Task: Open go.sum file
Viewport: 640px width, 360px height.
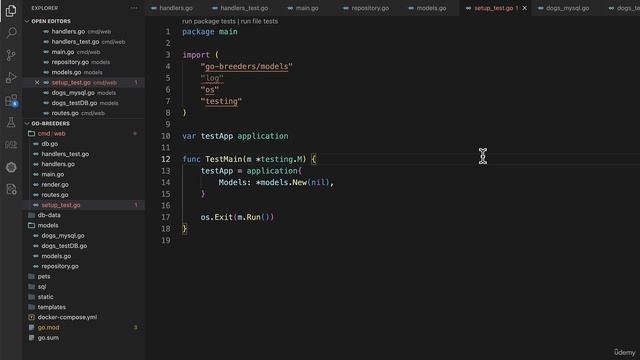Action: [x=48, y=338]
